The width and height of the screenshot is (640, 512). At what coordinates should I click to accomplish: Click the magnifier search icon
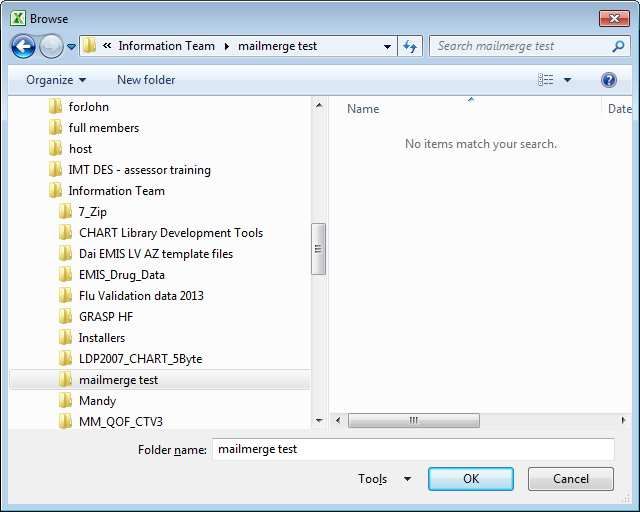(618, 47)
